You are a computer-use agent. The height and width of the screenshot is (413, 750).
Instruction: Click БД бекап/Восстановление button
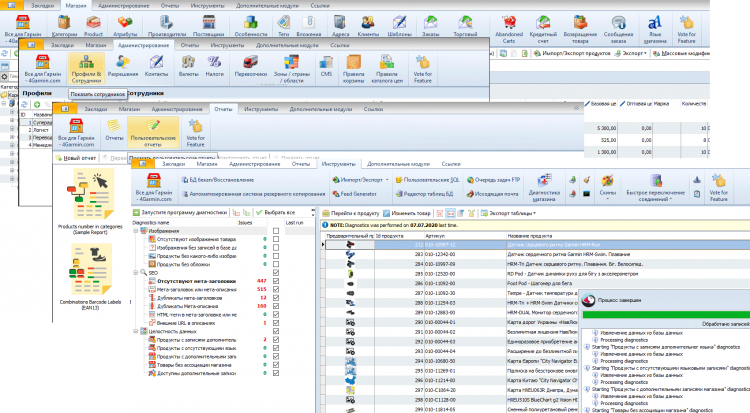tap(218, 180)
